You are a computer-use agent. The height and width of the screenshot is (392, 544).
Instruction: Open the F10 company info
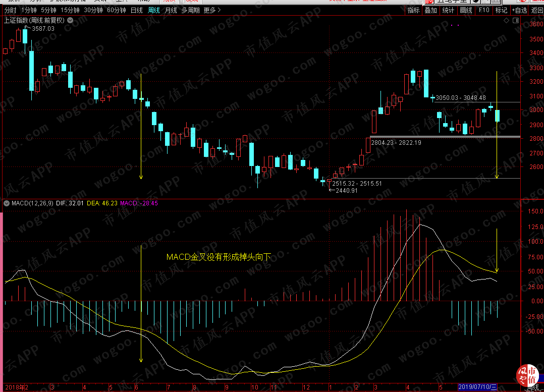pos(484,11)
